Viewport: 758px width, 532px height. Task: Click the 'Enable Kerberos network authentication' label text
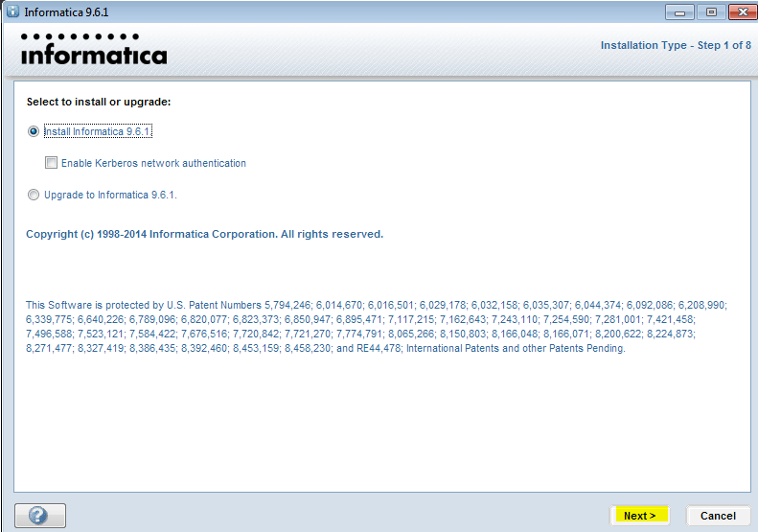click(153, 163)
